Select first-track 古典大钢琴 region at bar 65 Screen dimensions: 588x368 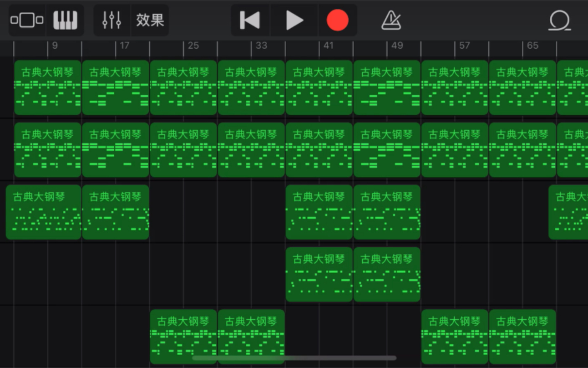pyautogui.click(x=522, y=87)
